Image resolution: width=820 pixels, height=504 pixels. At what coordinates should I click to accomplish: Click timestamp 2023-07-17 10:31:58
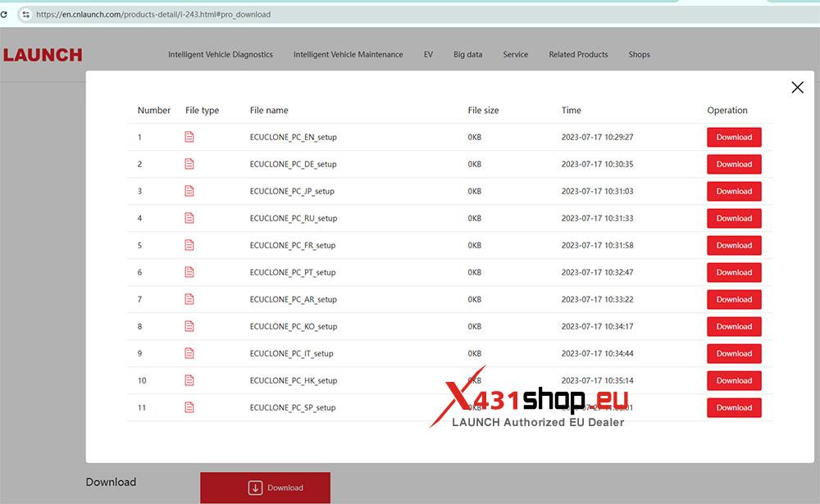click(x=597, y=245)
